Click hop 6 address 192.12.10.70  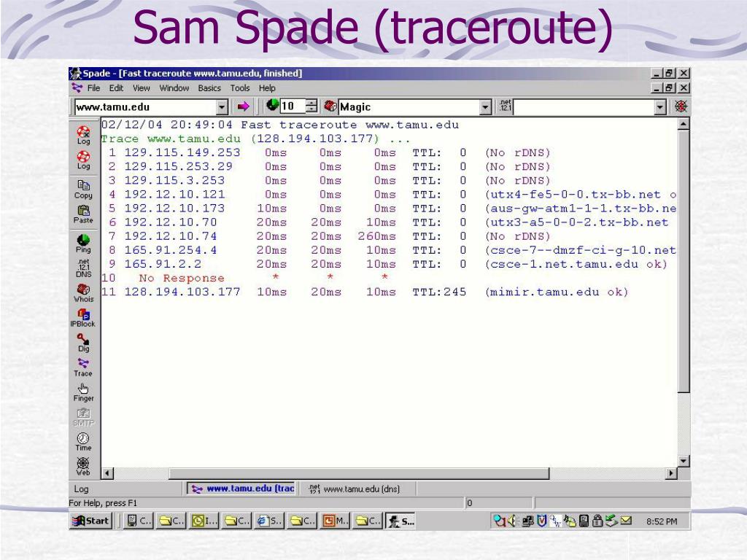click(x=171, y=222)
